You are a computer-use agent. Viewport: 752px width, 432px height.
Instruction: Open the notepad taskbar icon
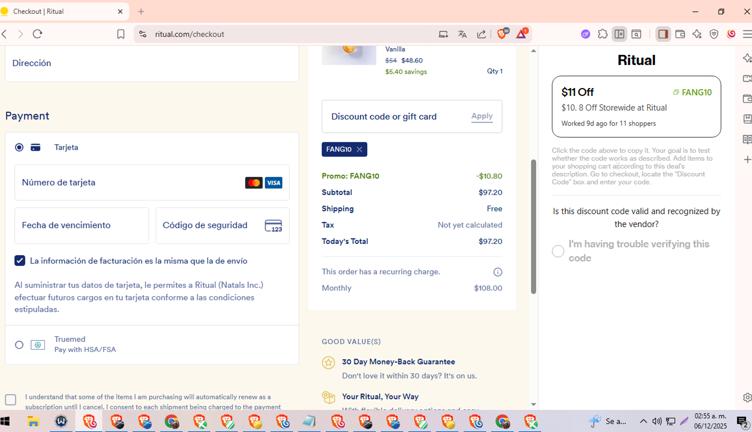(309, 421)
